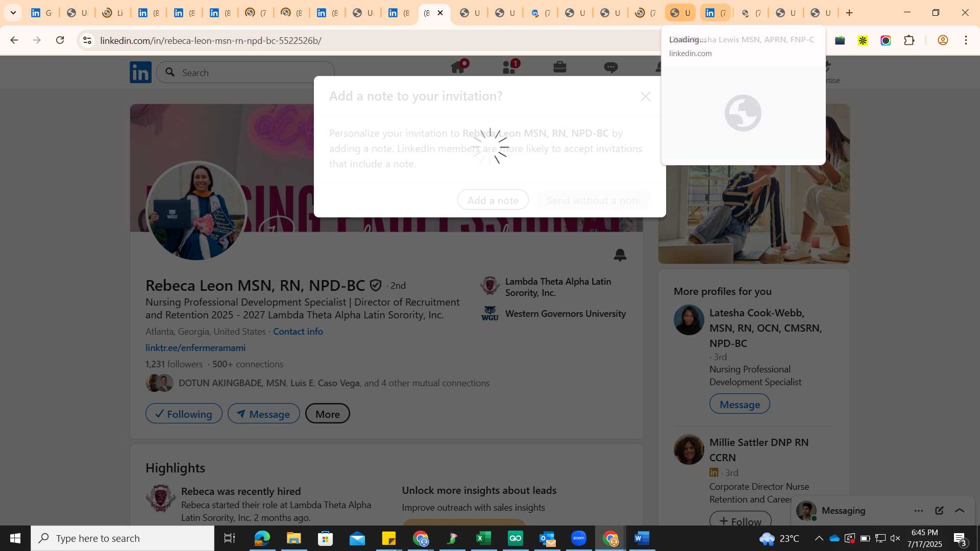Open Messaging options ellipsis
Viewport: 980px width, 551px height.
(919, 511)
